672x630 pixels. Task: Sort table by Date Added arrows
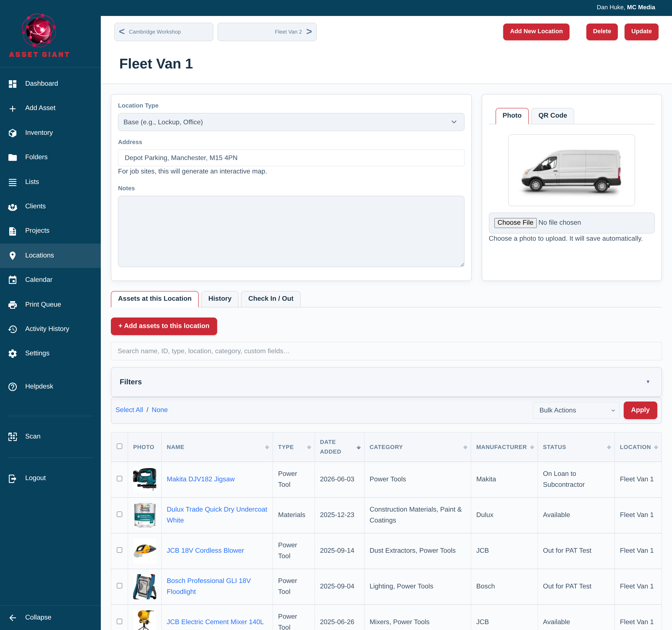point(359,447)
